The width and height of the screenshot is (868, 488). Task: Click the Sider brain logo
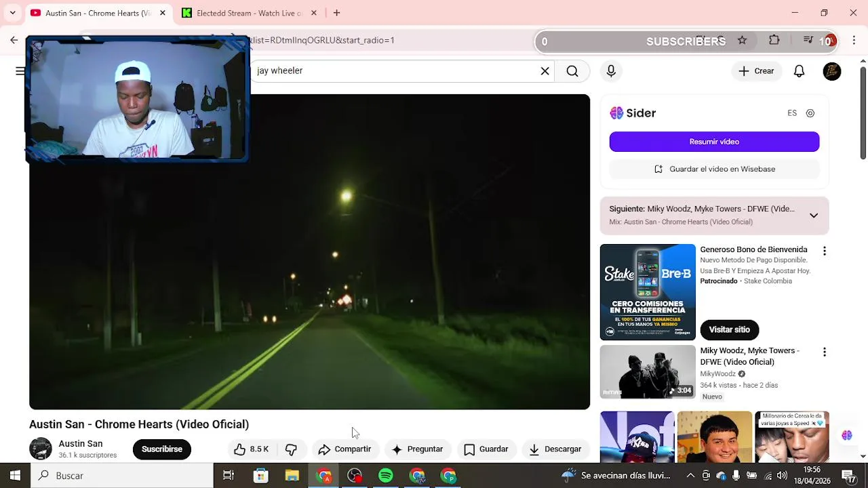pyautogui.click(x=616, y=113)
